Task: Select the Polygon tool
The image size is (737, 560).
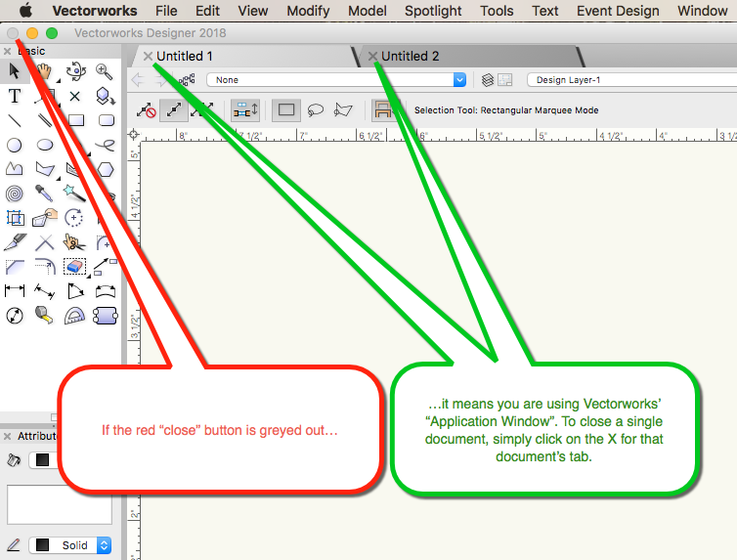Action: [x=45, y=169]
